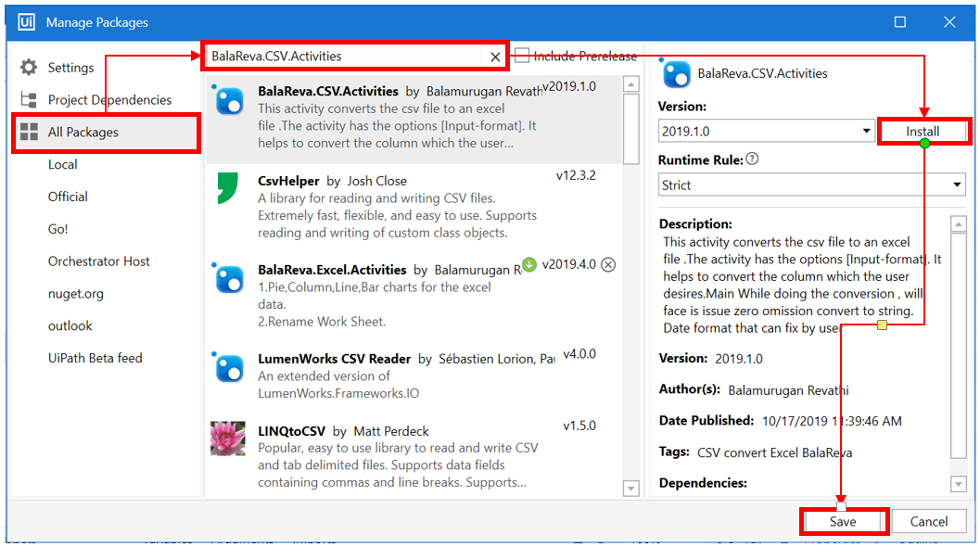The image size is (980, 547).
Task: Click the LINQtoCSV flower thumbnail
Action: (x=227, y=439)
